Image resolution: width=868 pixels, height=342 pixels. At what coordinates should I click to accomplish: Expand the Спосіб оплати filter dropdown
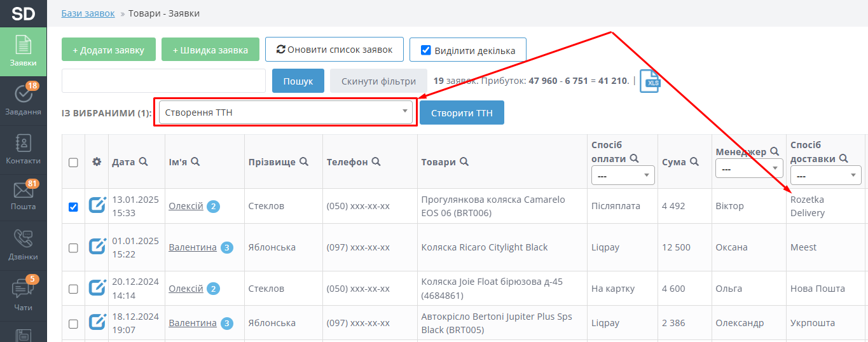623,175
